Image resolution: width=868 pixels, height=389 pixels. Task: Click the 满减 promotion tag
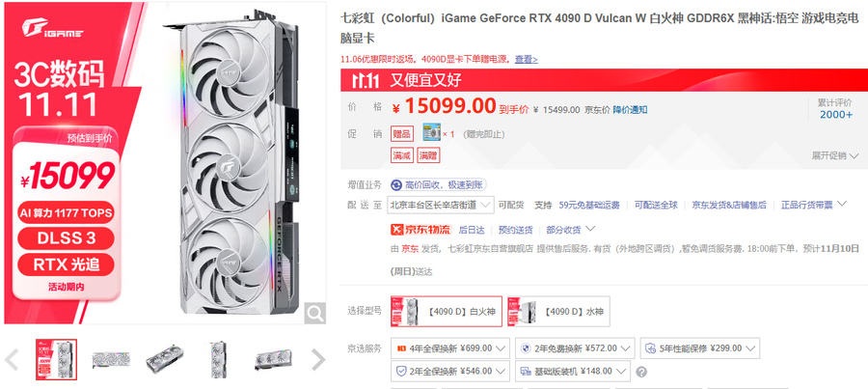click(402, 155)
